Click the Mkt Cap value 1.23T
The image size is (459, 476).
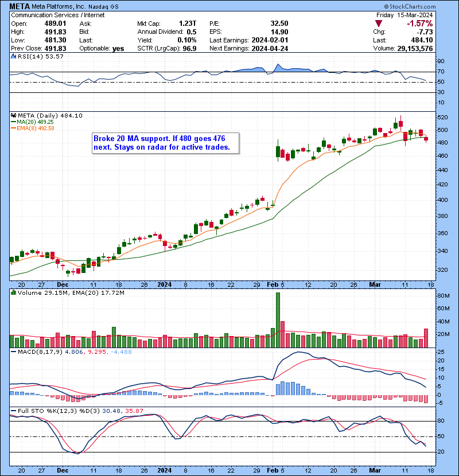click(x=188, y=24)
